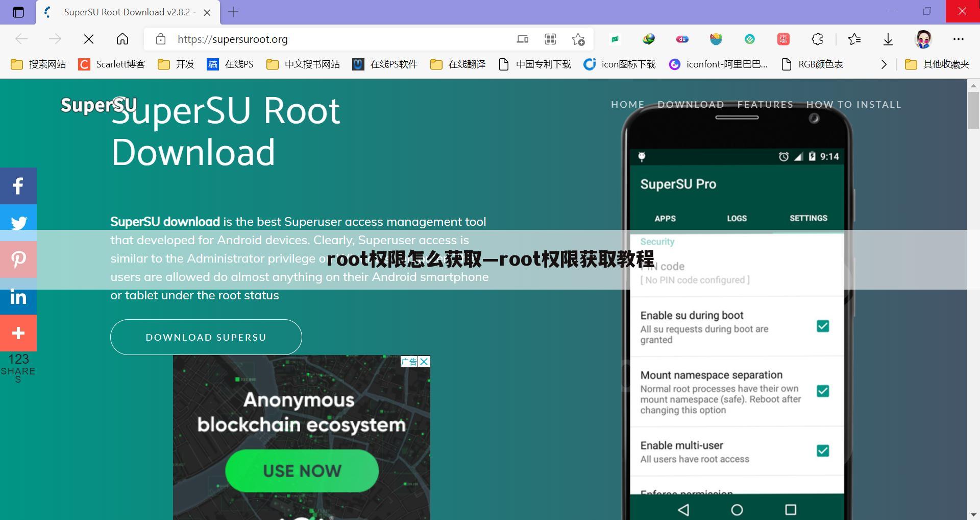980x520 pixels.
Task: Open the QR code apps icon in address bar
Action: tap(550, 39)
